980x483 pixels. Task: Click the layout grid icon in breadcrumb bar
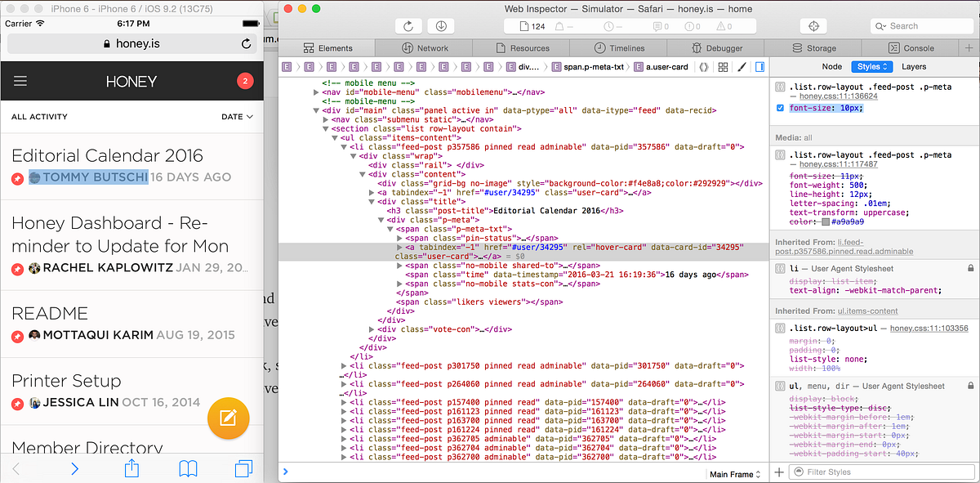[724, 67]
